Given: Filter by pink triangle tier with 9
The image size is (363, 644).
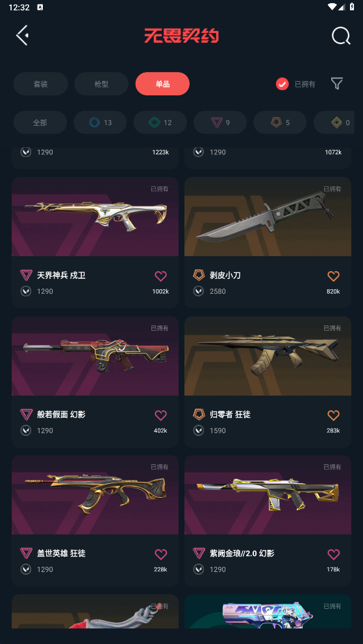Looking at the screenshot, I should click(x=220, y=123).
